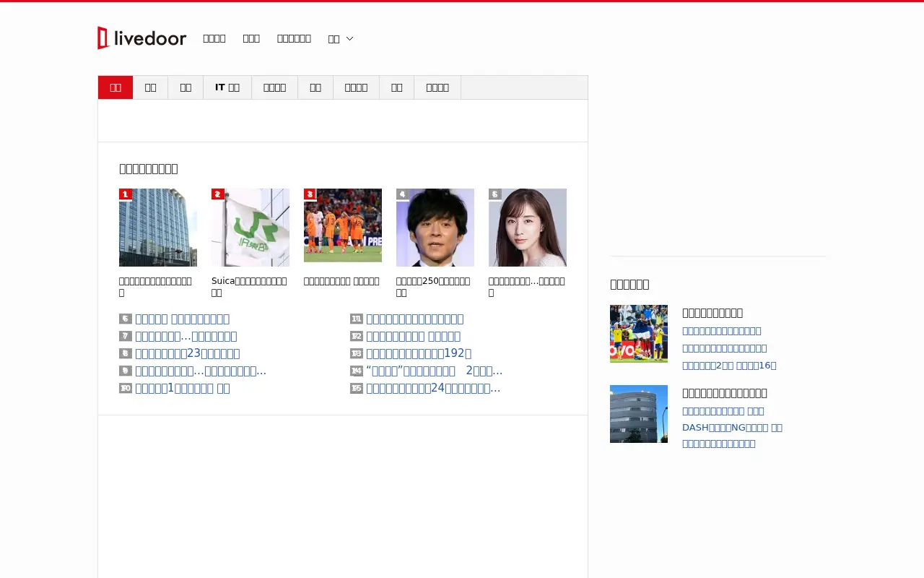
Task: Open rank 5 woman's portrait thumbnail
Action: (528, 228)
